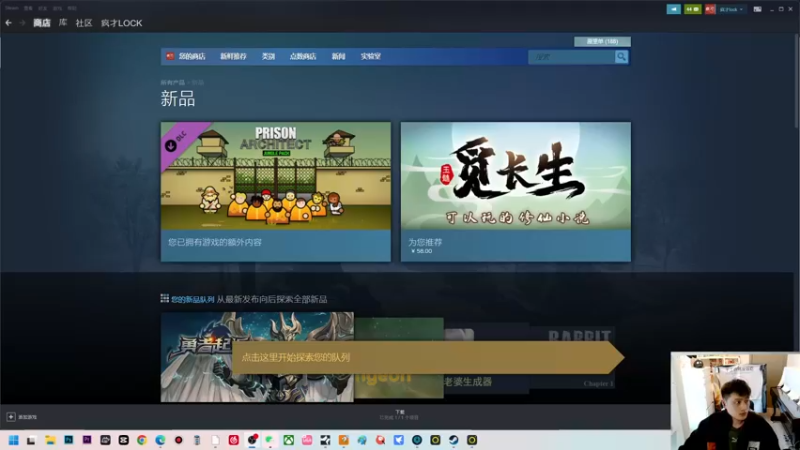Click the forward navigation arrow
800x450 pixels.
coord(22,23)
